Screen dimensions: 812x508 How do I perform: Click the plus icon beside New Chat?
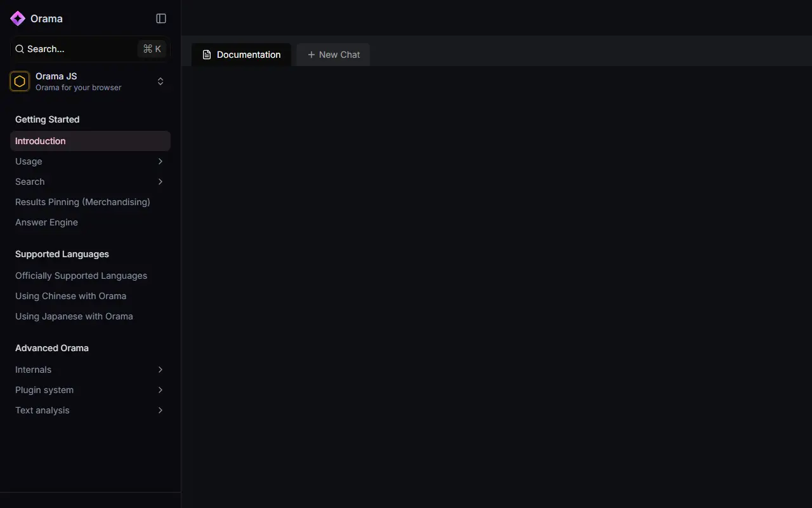point(311,55)
